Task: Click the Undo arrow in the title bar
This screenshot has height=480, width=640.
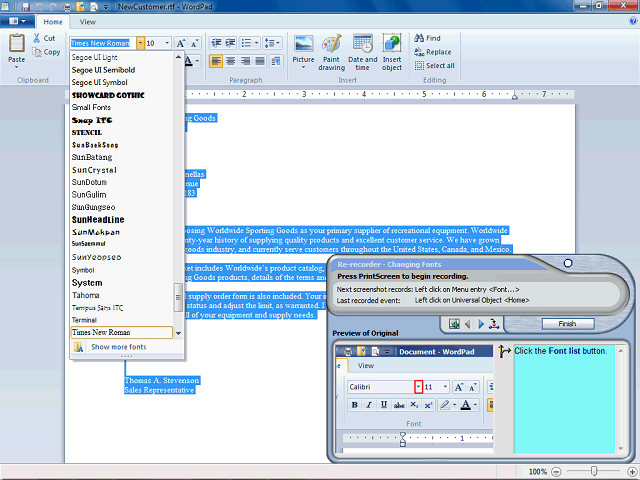Action: coord(40,7)
